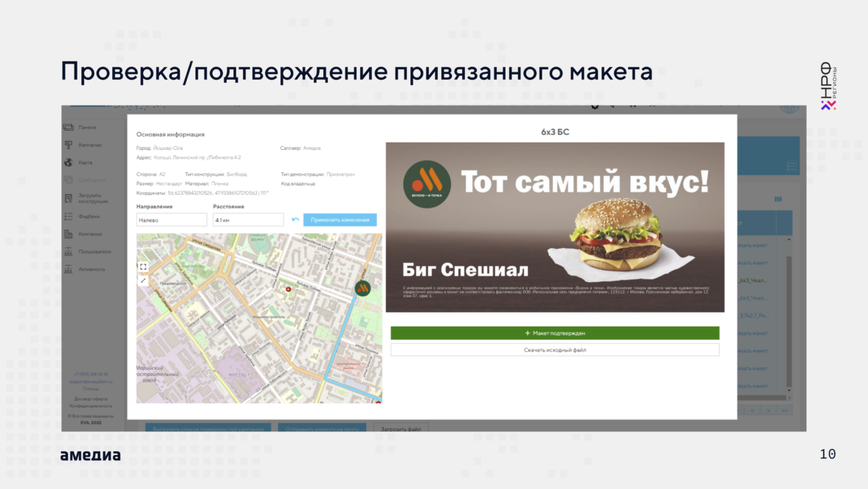The width and height of the screenshot is (868, 489).
Task: Select the Компании menu label
Action: 90,234
